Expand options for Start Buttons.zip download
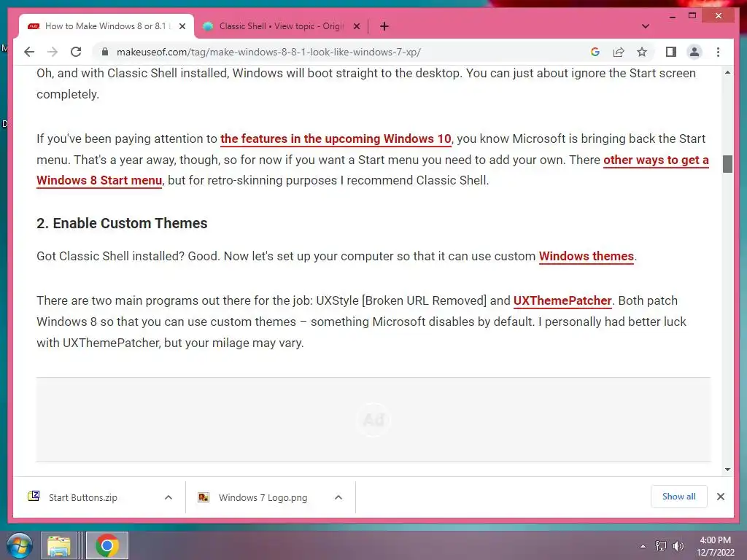This screenshot has height=560, width=747. tap(169, 497)
